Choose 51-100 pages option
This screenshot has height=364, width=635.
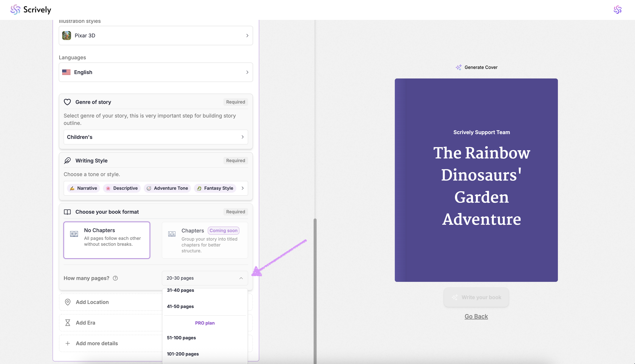click(x=181, y=338)
